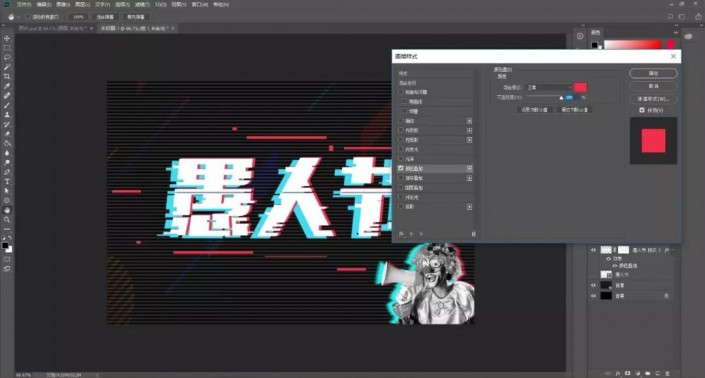This screenshot has width=705, height=378.
Task: Open 编辑 (Edit) menu
Action: 44,4
